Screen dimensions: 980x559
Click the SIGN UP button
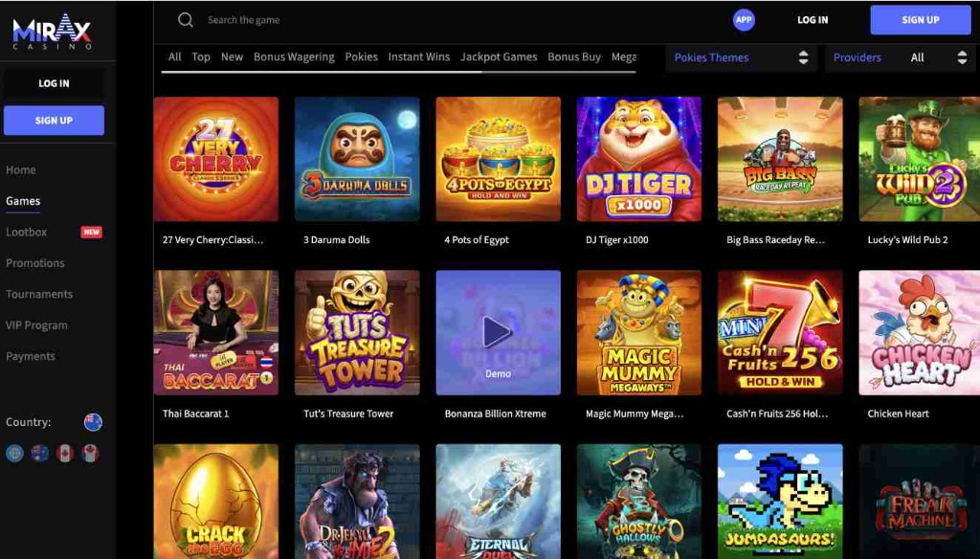coord(920,19)
